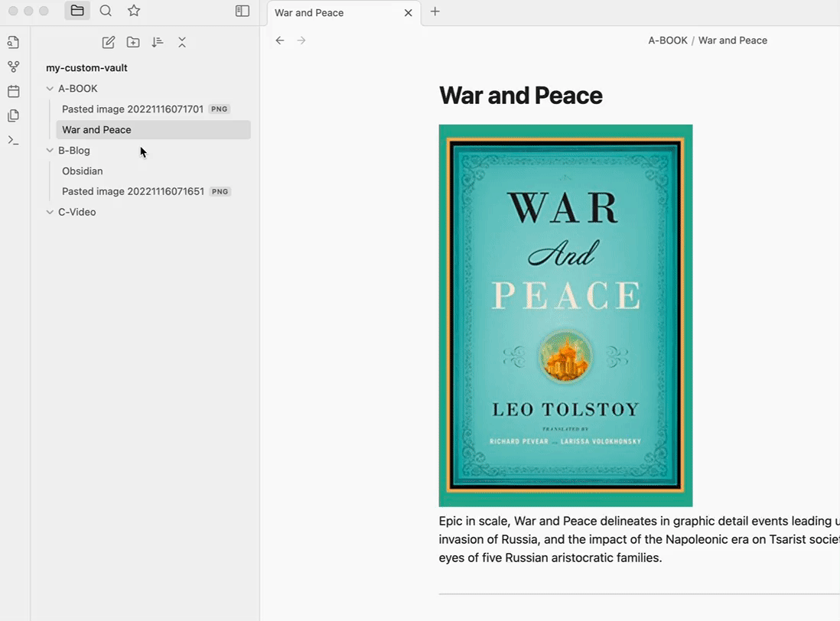Image resolution: width=840 pixels, height=621 pixels.
Task: Collapse the B-Blog folder chevron
Action: point(50,151)
